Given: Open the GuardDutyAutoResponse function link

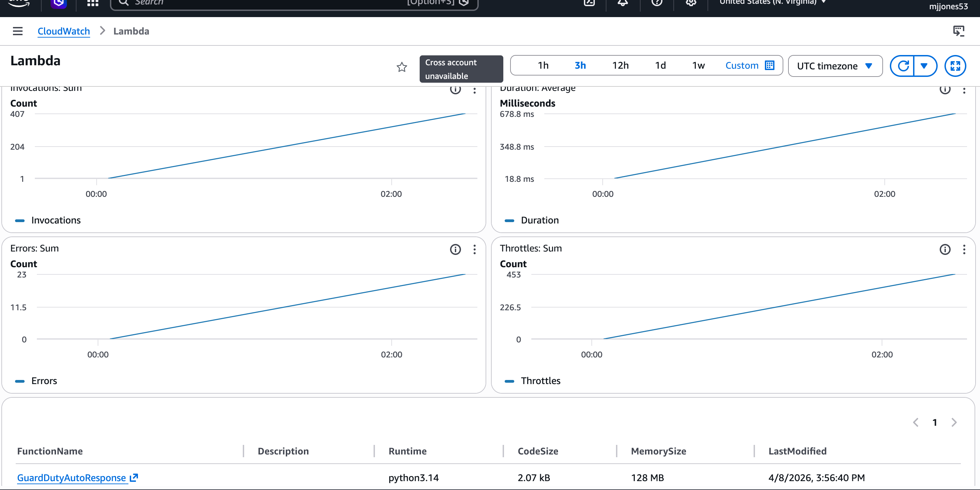Looking at the screenshot, I should (x=71, y=477).
